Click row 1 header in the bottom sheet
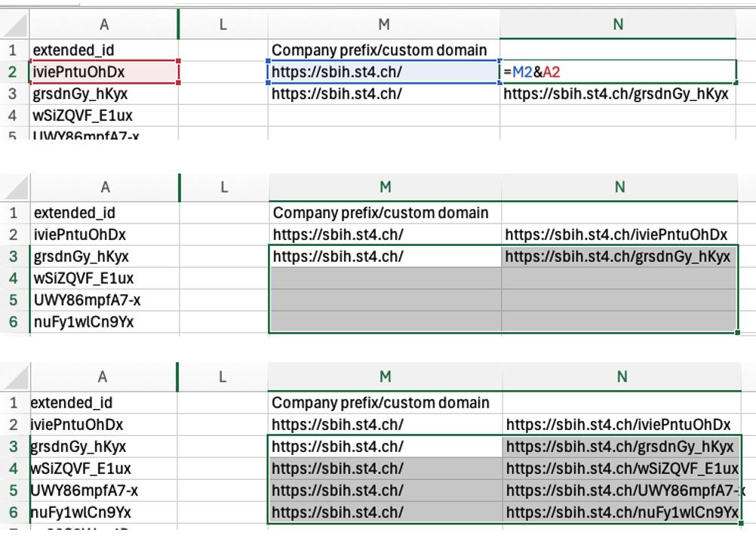The width and height of the screenshot is (756, 538). tap(14, 403)
